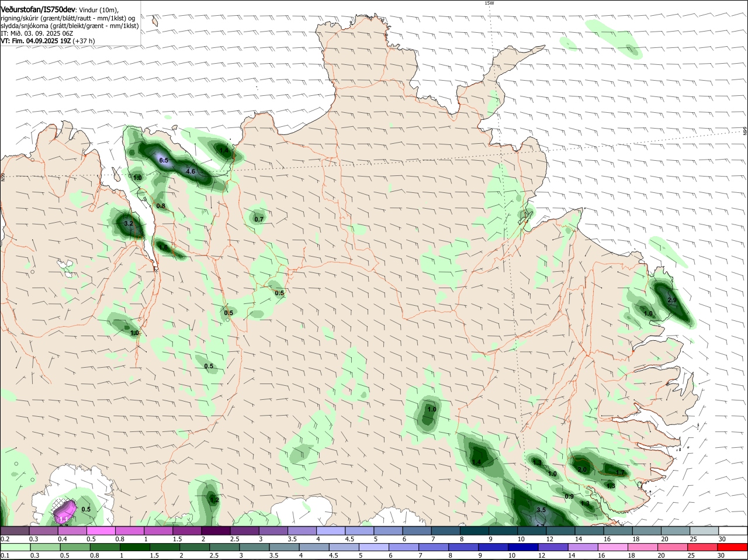Viewport: 748px width, 560px height.
Task: Click the 0.1 label in the lower legend row
Action: pyautogui.click(x=5, y=555)
